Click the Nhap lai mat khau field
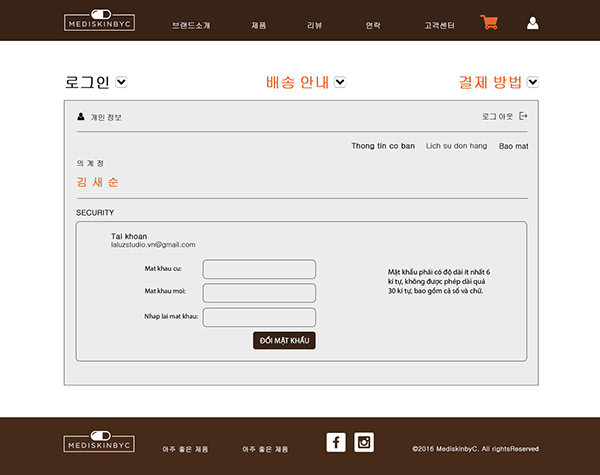The height and width of the screenshot is (475, 600). tap(259, 317)
